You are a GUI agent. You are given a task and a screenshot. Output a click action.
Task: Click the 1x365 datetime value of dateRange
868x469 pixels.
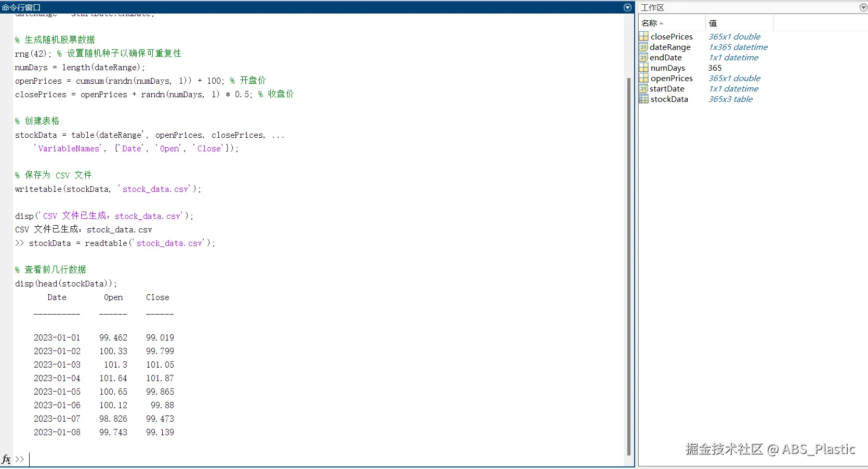tap(738, 47)
